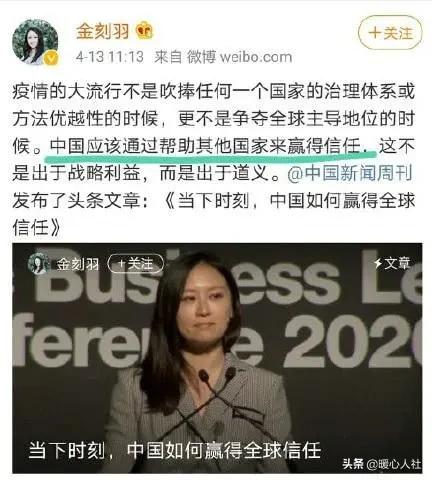Image resolution: width=432 pixels, height=480 pixels.
Task: Click the plus sign in the top 关注 button
Action: click(x=375, y=33)
